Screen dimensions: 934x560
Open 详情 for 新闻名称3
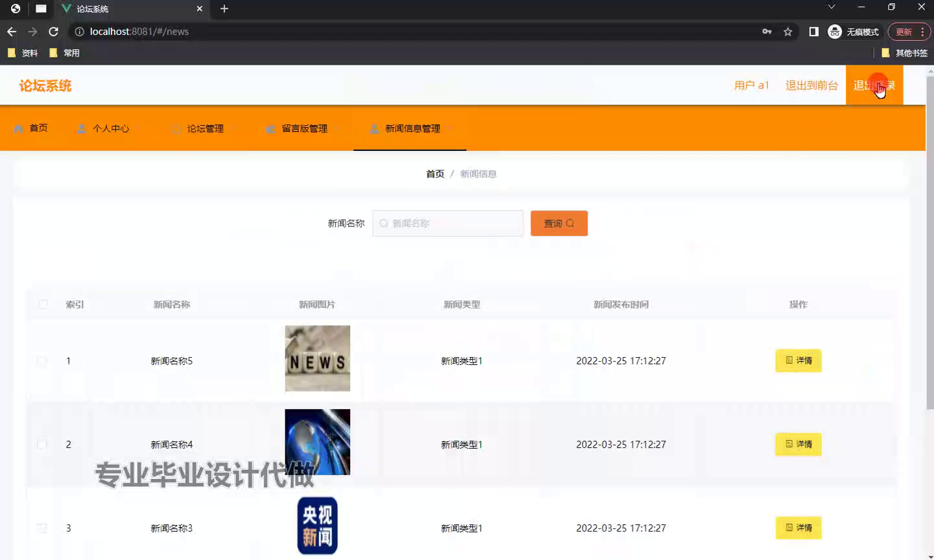coord(798,528)
